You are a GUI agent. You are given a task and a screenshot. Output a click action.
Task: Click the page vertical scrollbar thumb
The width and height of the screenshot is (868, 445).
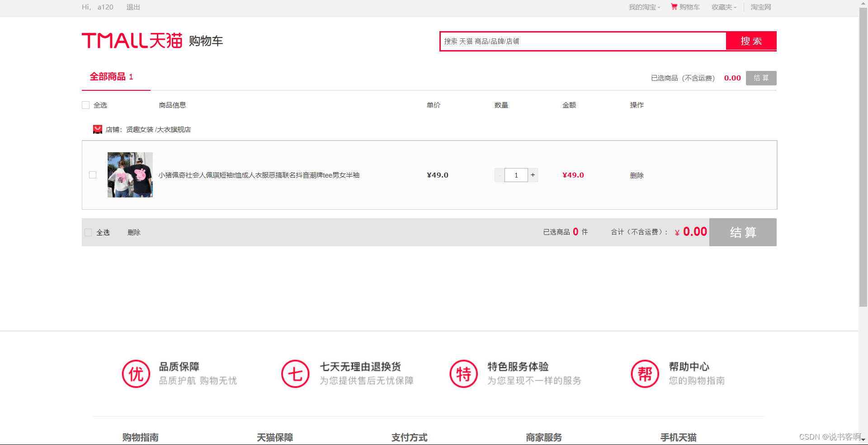coord(863,157)
